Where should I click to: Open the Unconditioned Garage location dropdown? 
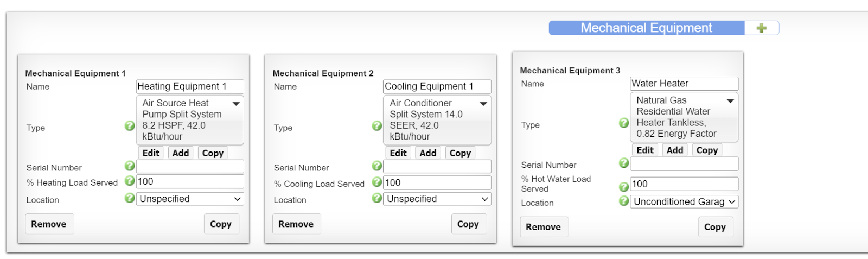click(684, 202)
